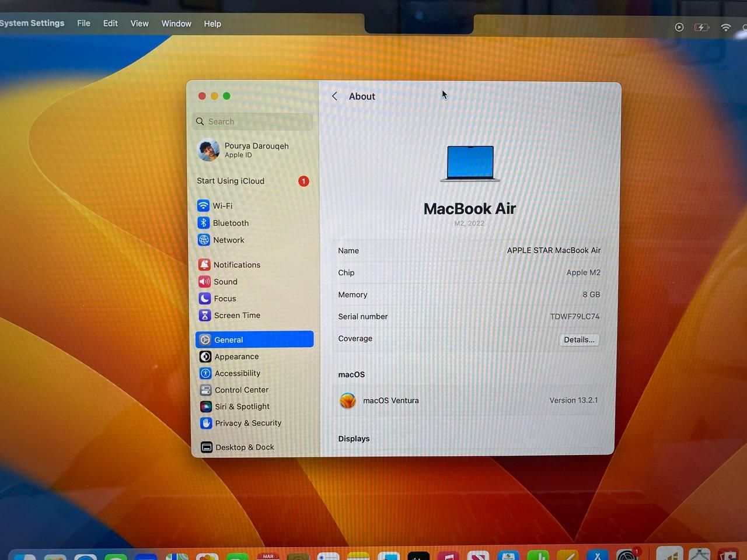The image size is (747, 560).
Task: Open Privacy & Security settings
Action: tap(247, 423)
